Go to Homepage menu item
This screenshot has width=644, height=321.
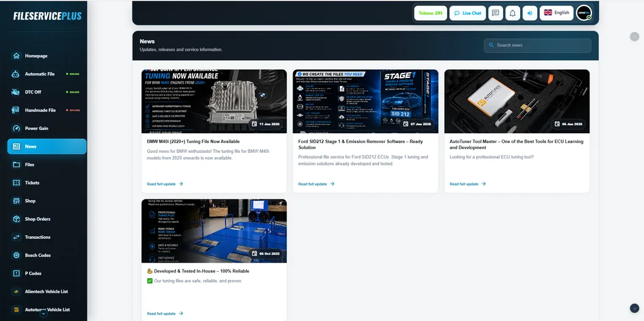47,56
